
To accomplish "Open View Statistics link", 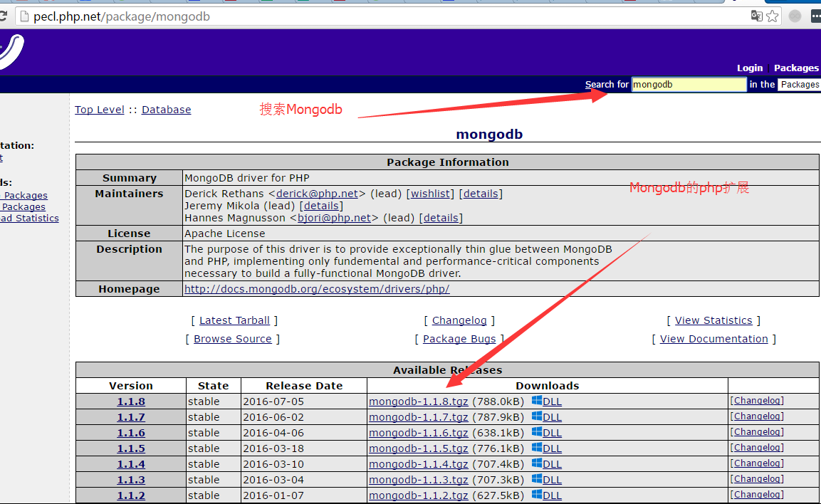I will tap(713, 320).
